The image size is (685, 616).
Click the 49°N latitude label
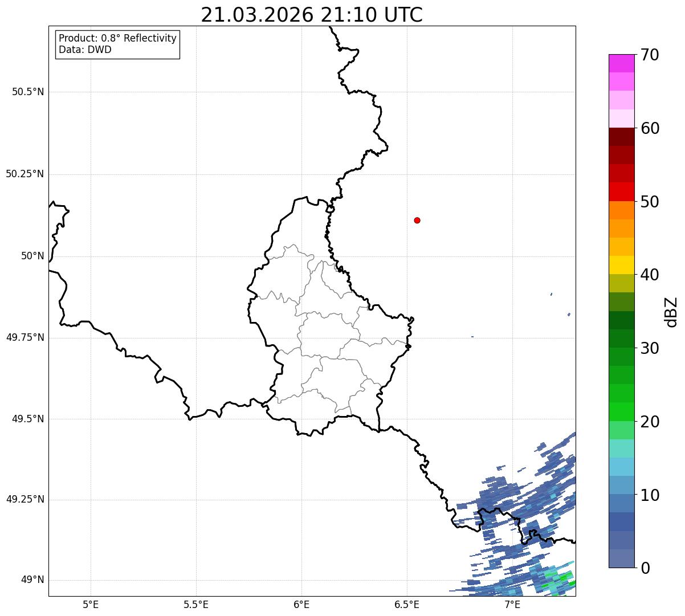point(32,580)
